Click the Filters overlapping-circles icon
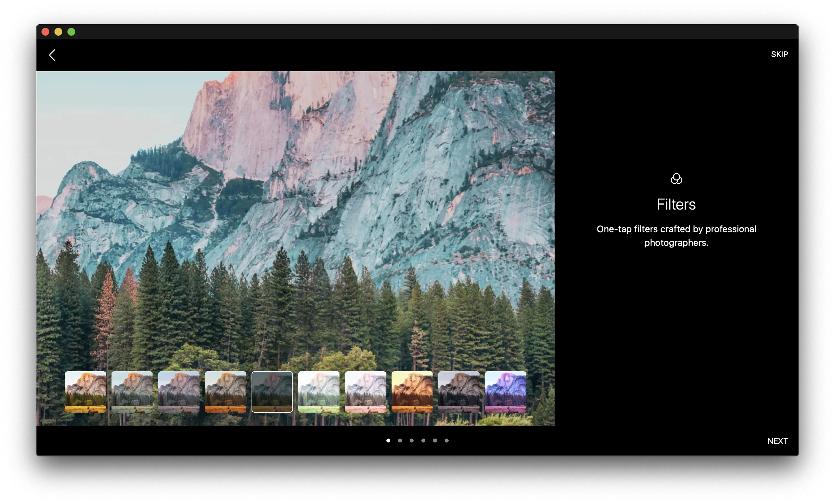This screenshot has height=504, width=835. click(676, 178)
